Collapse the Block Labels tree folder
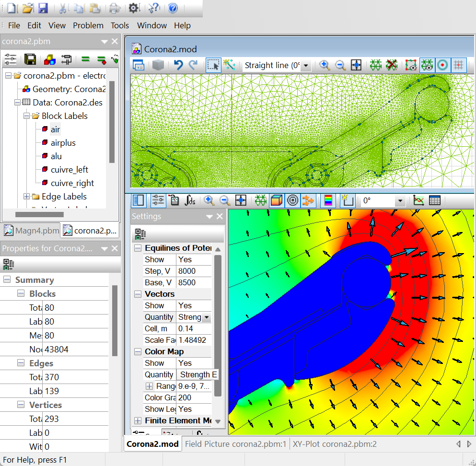476x466 pixels. [27, 116]
